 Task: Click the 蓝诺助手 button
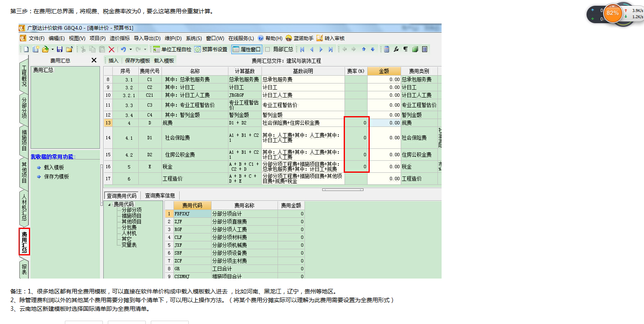click(299, 38)
